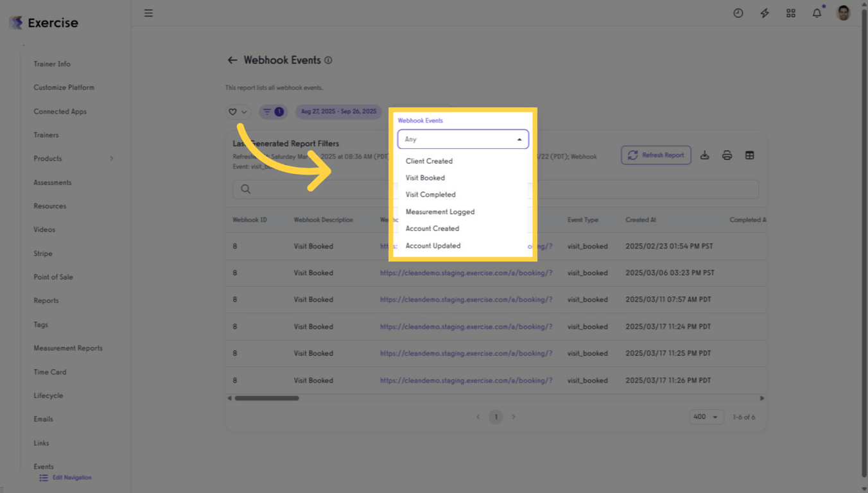The image size is (868, 493).
Task: Collapse the Webhook Events dropdown set to Any
Action: [x=462, y=139]
